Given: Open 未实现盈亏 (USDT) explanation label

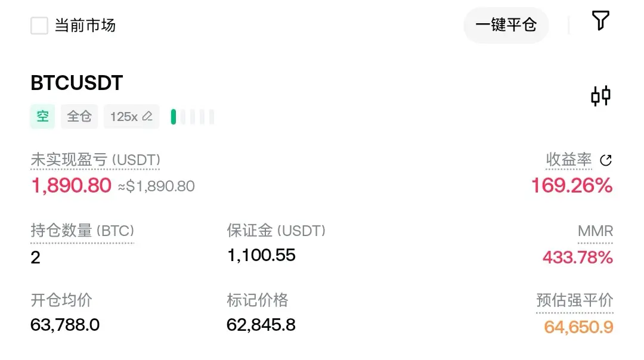Looking at the screenshot, I should coord(95,160).
